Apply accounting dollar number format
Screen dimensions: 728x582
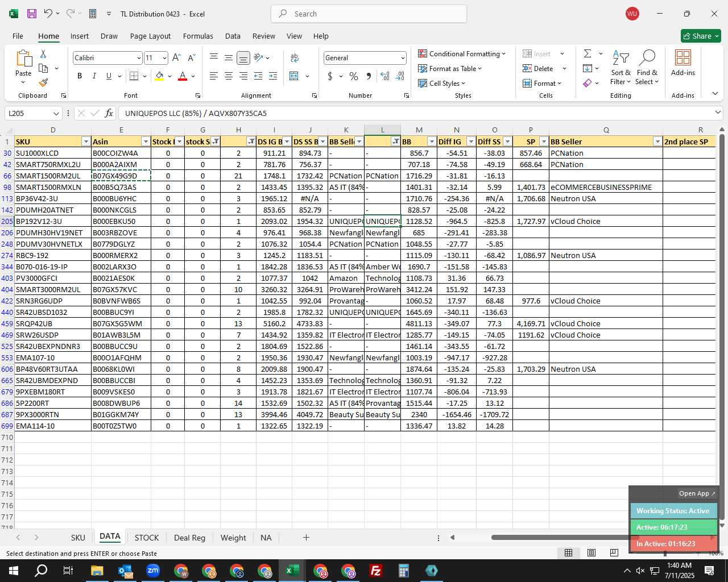point(330,76)
